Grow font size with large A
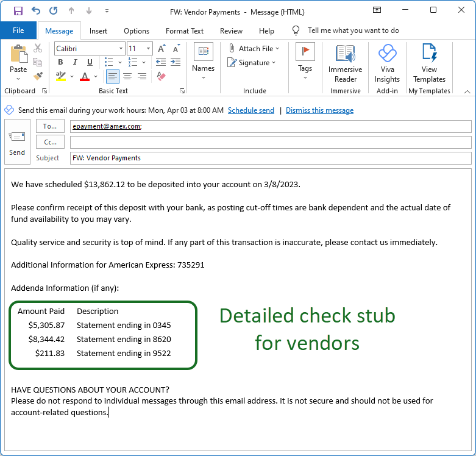Image resolution: width=476 pixels, height=456 pixels. (x=161, y=48)
